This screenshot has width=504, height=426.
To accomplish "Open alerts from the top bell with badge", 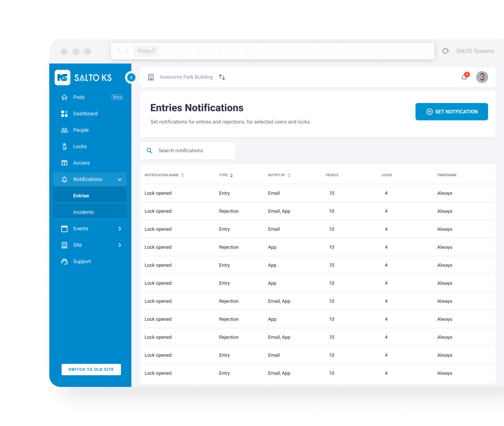I will tap(465, 76).
